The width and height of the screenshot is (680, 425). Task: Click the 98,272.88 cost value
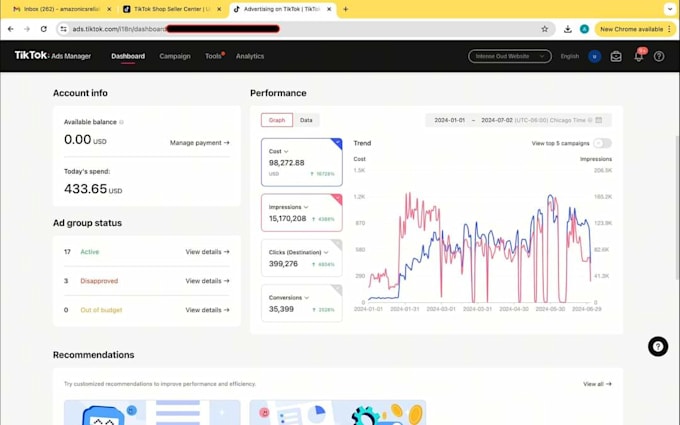tap(287, 163)
